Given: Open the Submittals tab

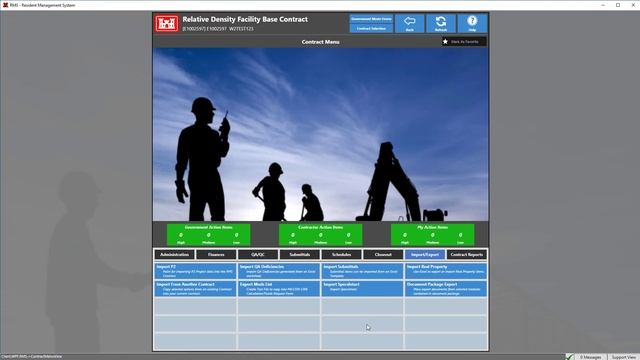Looking at the screenshot, I should (x=300, y=255).
